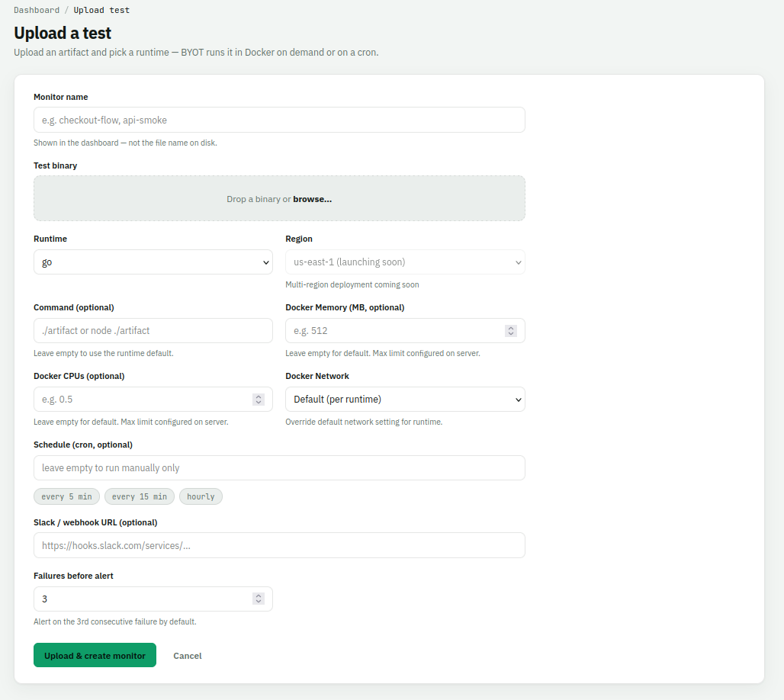784x700 pixels.
Task: Click Override default network setting hint
Action: click(364, 422)
